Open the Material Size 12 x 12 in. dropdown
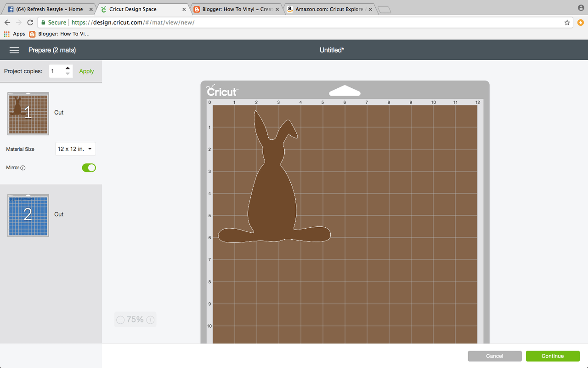 pyautogui.click(x=75, y=149)
